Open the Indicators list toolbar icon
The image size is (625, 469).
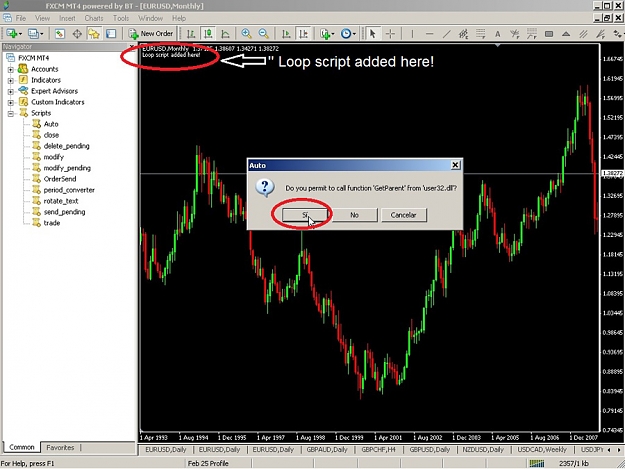tap(325, 34)
